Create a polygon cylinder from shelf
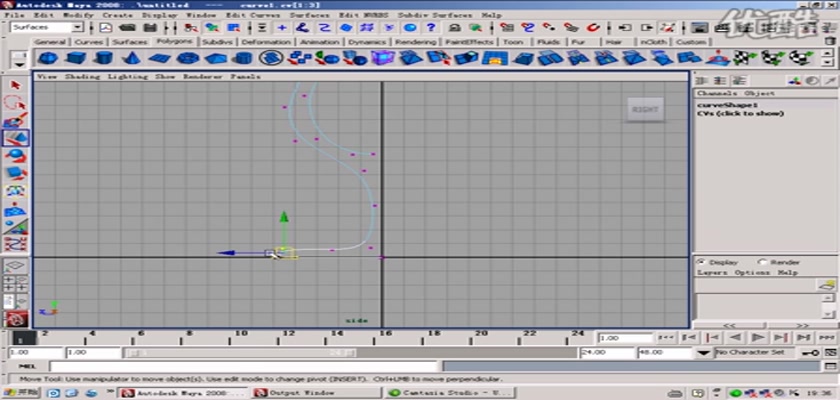Screen dimensions: 840x400 pos(103,57)
